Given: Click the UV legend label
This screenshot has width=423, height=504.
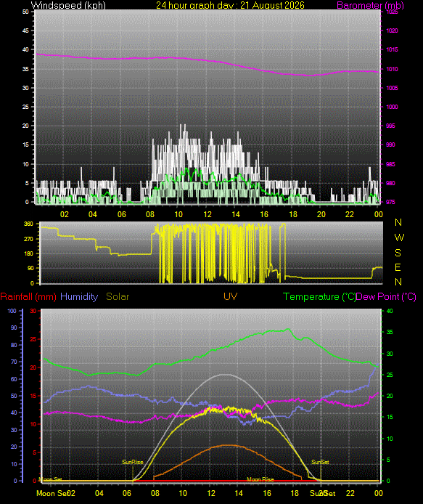Looking at the screenshot, I should tap(230, 296).
